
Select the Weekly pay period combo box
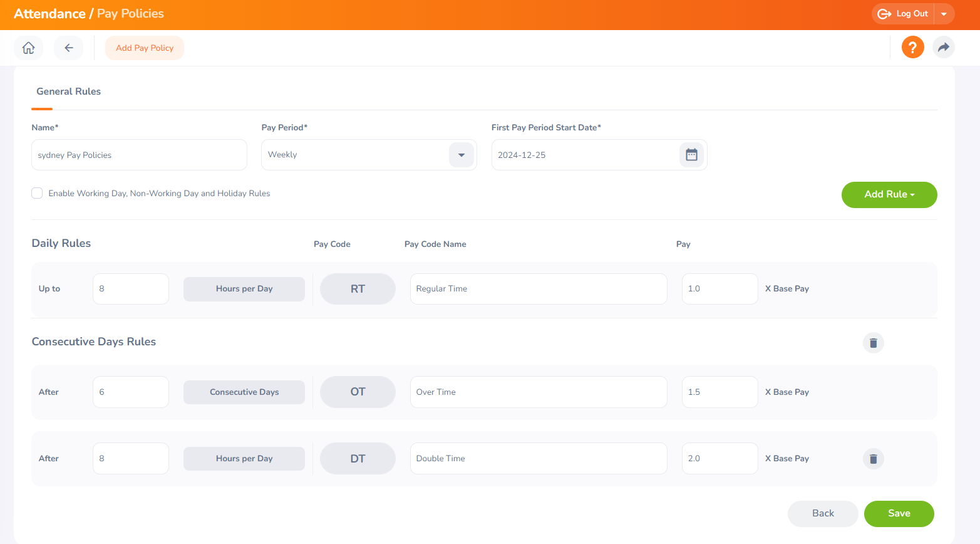click(369, 155)
